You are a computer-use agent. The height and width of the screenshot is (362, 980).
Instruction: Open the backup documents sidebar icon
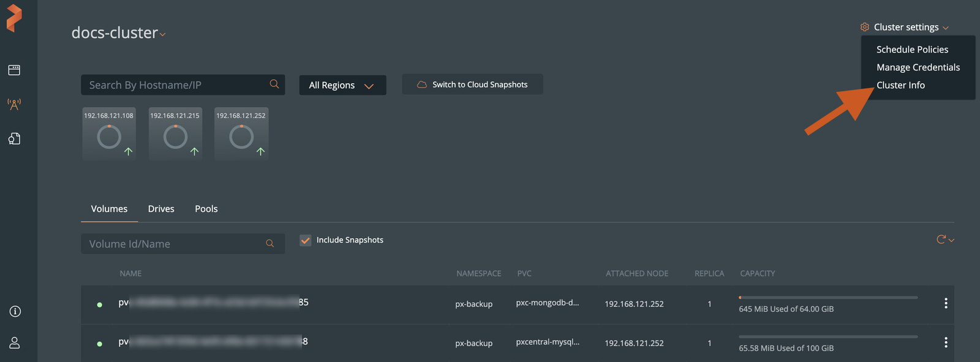tap(14, 139)
